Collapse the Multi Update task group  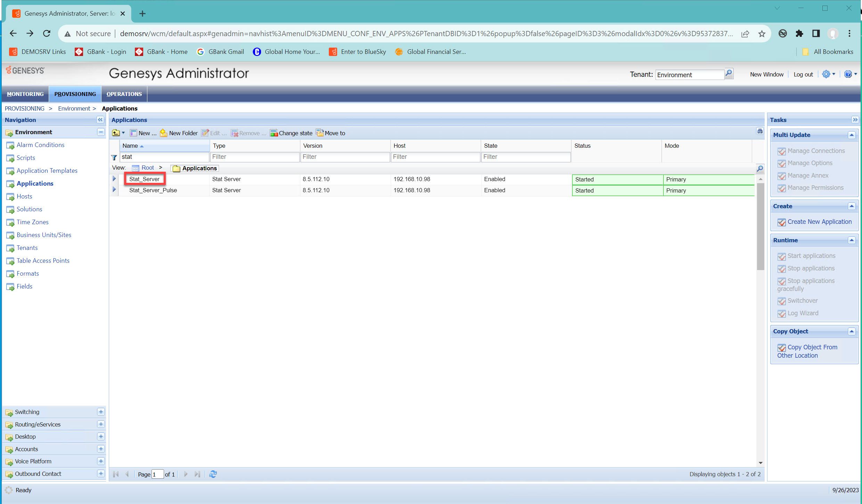[x=852, y=135]
